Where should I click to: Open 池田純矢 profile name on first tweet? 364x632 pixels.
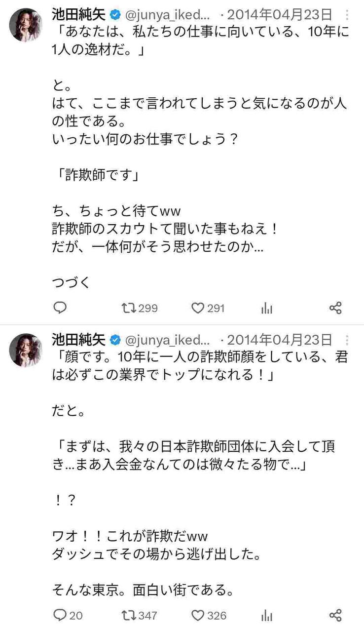[78, 15]
